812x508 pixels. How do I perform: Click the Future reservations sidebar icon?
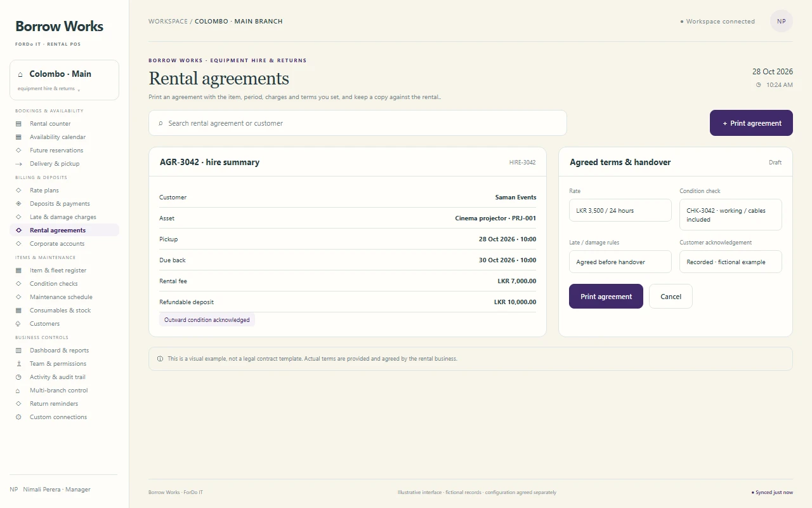click(18, 150)
